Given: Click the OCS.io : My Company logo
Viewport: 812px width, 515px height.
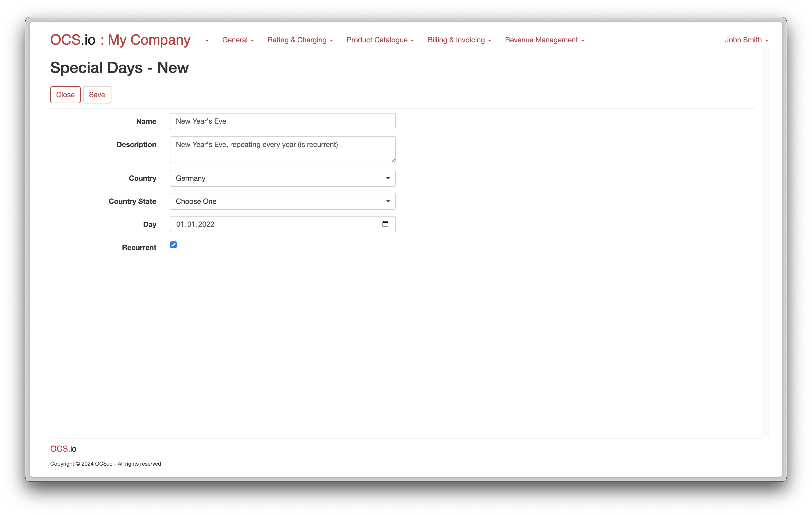Looking at the screenshot, I should tap(120, 40).
